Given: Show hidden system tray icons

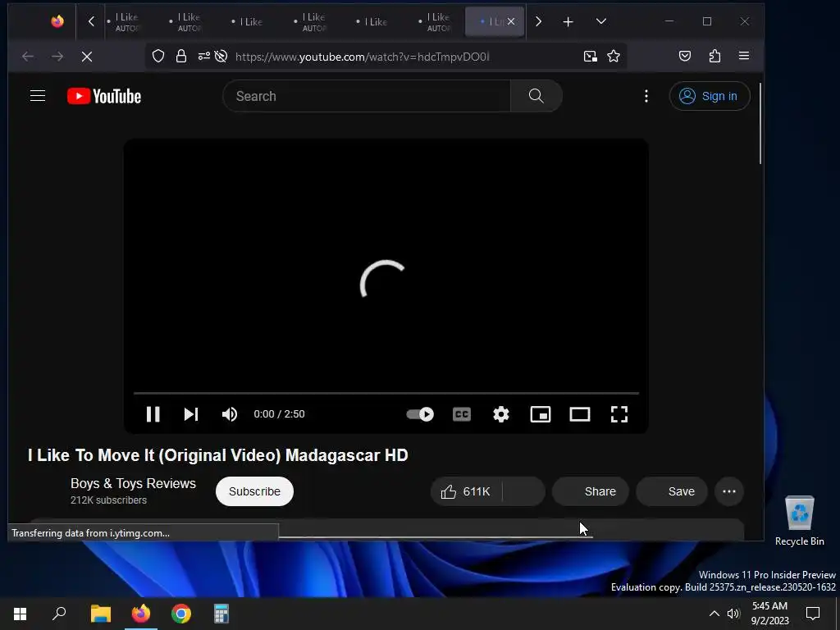Looking at the screenshot, I should point(714,614).
